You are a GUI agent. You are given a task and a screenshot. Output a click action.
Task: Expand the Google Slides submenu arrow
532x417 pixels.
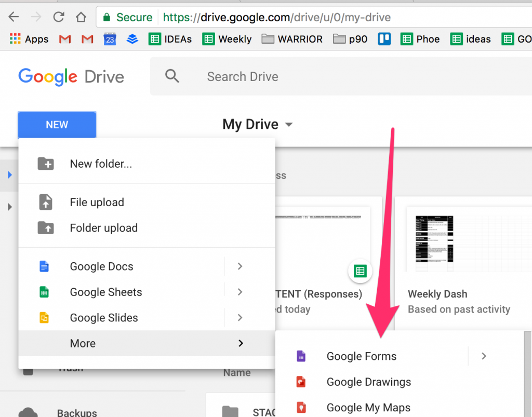(240, 318)
